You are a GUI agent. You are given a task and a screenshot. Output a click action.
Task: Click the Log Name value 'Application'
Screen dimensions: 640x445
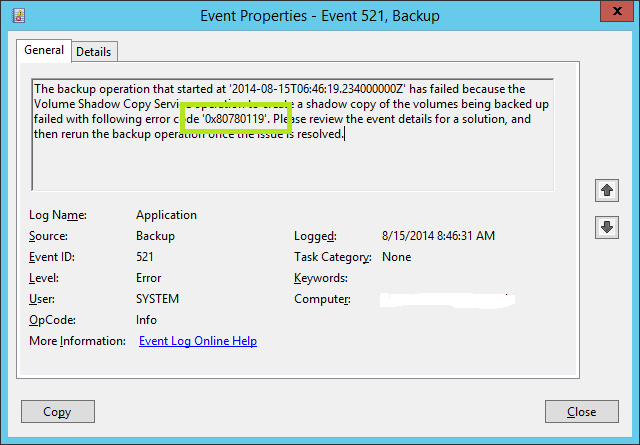[166, 215]
